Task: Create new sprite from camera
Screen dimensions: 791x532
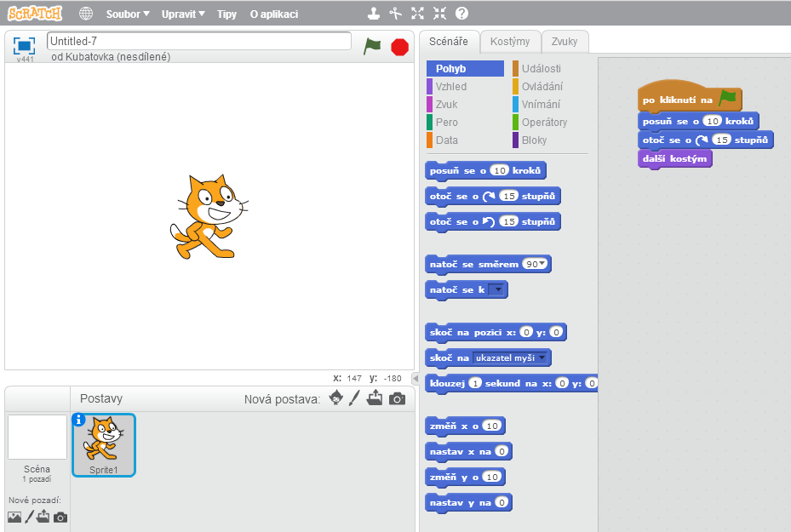Action: (x=397, y=399)
